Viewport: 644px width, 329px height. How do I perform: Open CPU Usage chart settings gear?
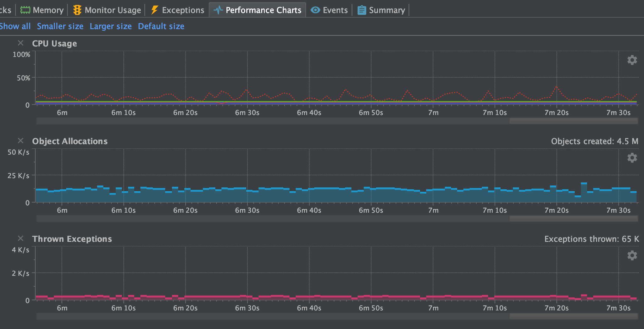(x=632, y=60)
